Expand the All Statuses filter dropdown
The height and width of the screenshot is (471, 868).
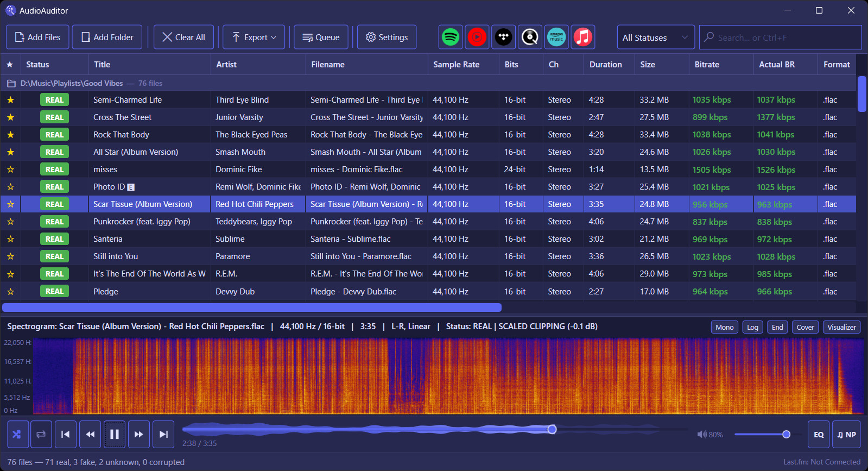656,37
